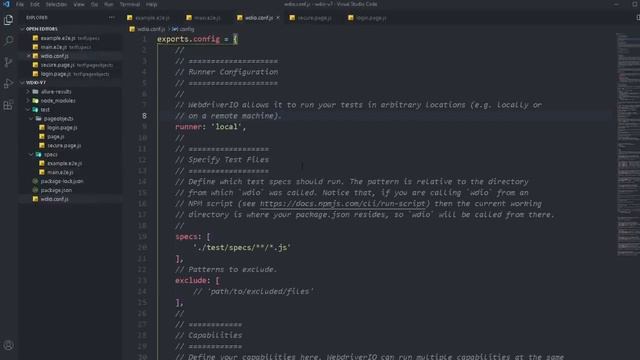Click the node_modules folder icon

point(36,100)
